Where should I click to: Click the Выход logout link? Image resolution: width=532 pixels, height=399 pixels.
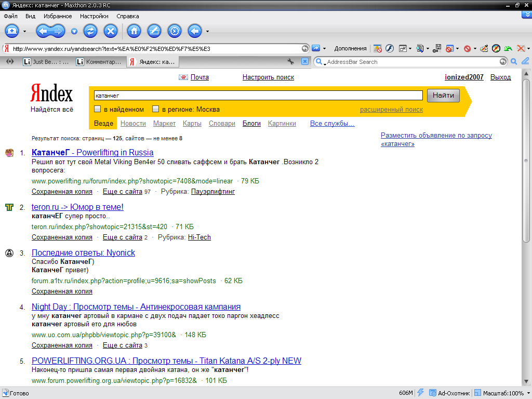(x=500, y=77)
